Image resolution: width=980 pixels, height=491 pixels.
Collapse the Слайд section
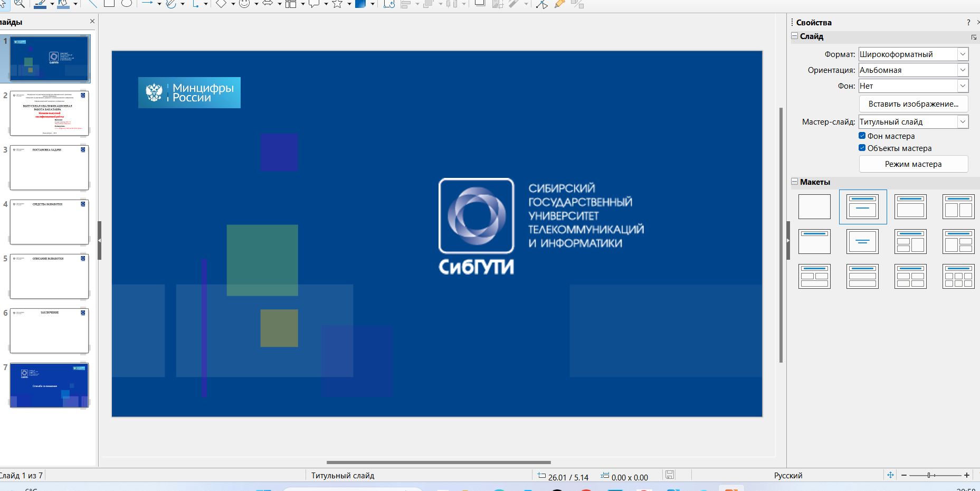pyautogui.click(x=794, y=36)
